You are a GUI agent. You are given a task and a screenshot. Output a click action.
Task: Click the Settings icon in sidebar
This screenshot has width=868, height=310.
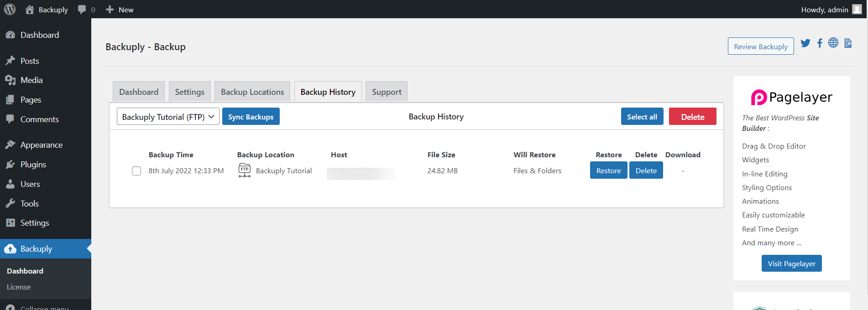(x=10, y=222)
